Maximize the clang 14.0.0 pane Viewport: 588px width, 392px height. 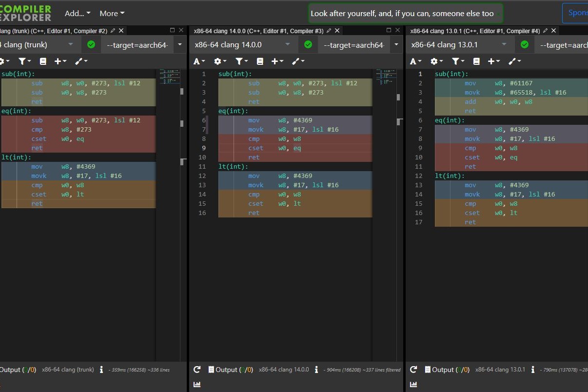click(x=389, y=30)
